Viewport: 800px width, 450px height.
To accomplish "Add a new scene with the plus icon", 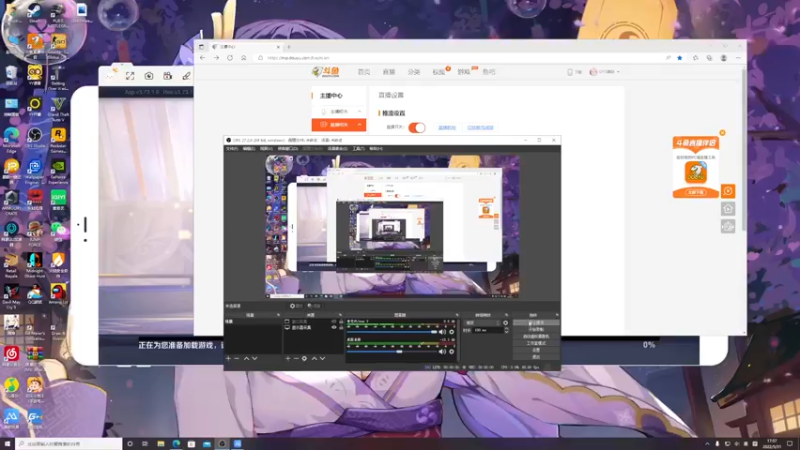I will (x=229, y=359).
